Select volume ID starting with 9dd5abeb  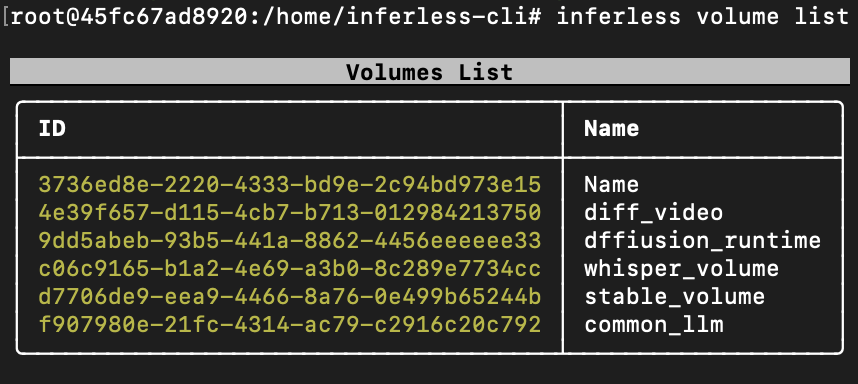pos(290,241)
